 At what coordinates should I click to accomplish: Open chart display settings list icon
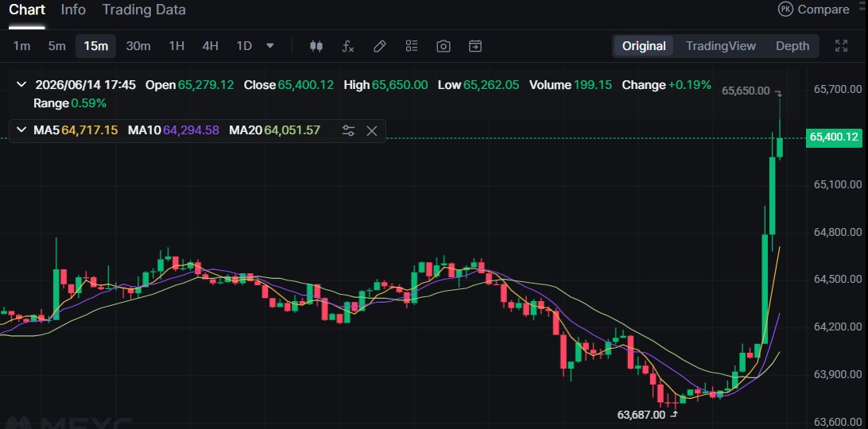(x=411, y=46)
